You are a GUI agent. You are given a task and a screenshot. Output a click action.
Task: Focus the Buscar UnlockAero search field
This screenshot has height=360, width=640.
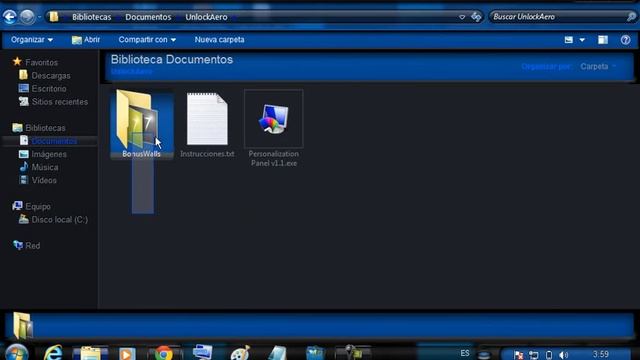[x=558, y=17]
